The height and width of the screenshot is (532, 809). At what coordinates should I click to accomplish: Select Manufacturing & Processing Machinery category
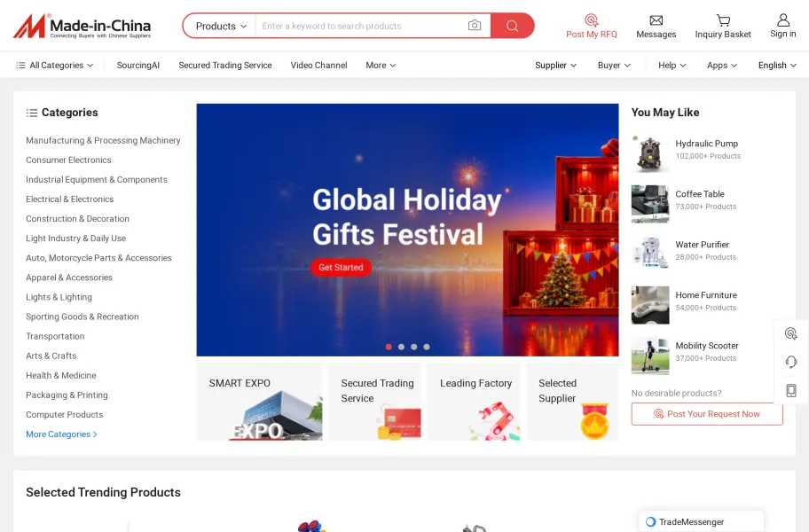(x=103, y=140)
